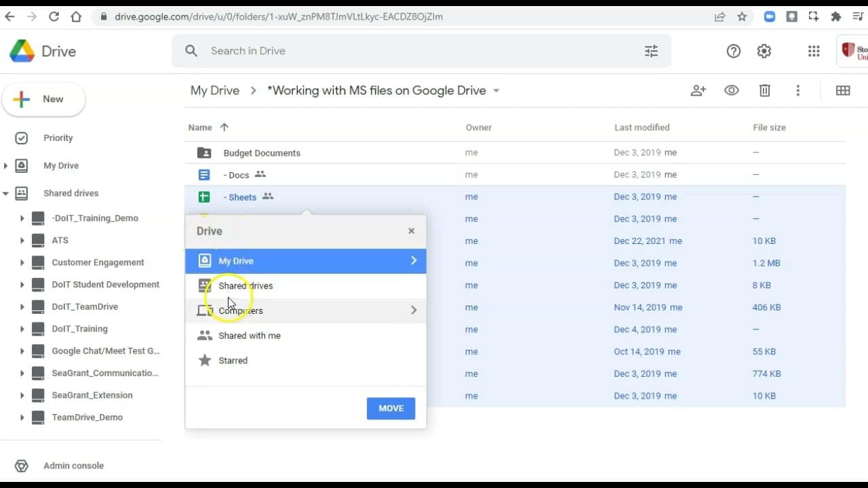The width and height of the screenshot is (868, 488).
Task: Sort by Last modified column header
Action: coord(642,127)
